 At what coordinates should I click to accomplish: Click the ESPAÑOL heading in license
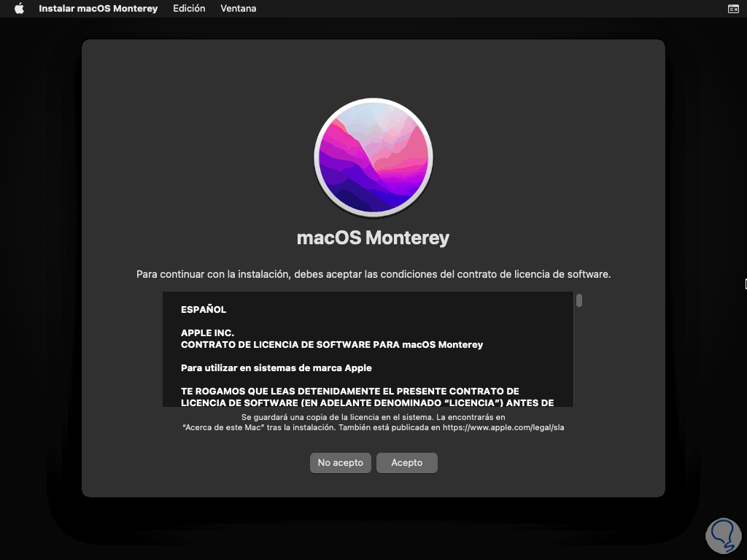click(x=204, y=309)
